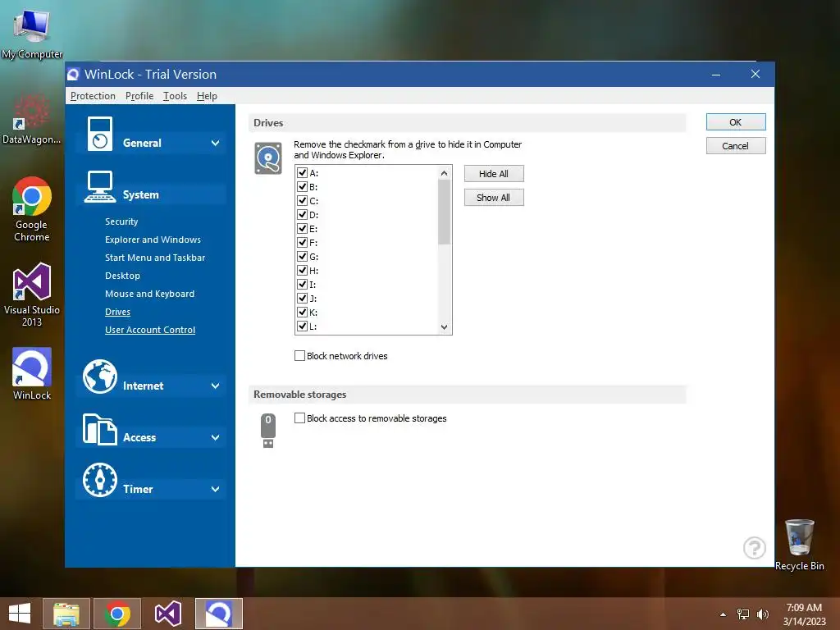This screenshot has height=630, width=840.
Task: Open the Windows Start button
Action: [x=20, y=614]
